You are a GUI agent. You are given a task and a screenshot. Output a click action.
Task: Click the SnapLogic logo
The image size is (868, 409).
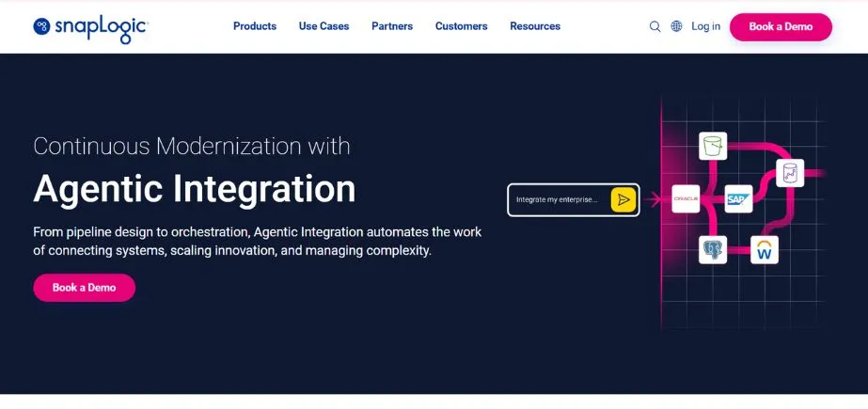point(90,27)
